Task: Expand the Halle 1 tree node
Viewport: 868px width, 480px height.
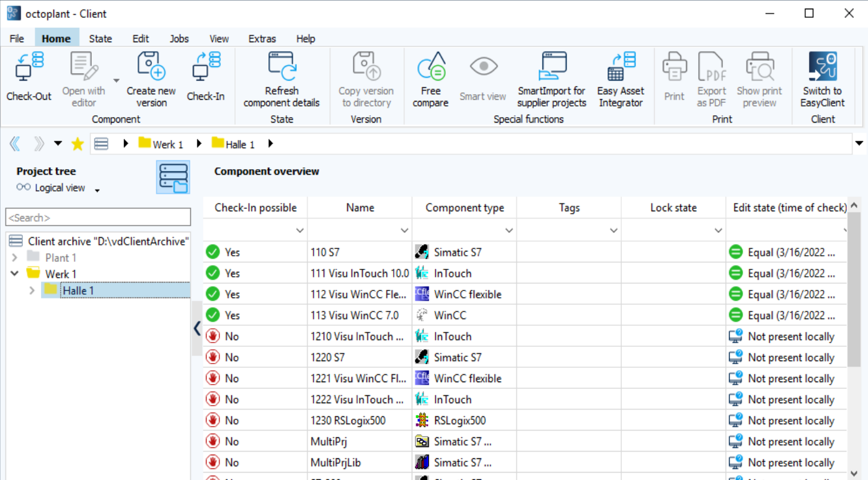Action: 32,290
